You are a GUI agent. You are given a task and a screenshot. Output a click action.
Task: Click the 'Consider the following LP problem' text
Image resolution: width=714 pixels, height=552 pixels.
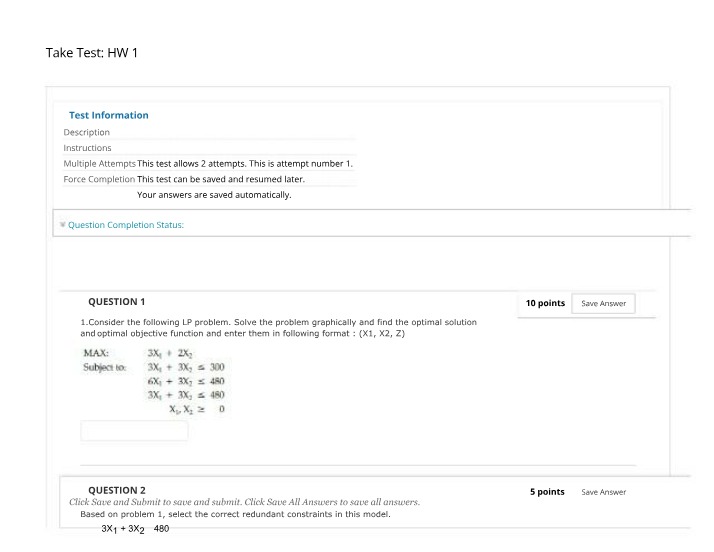pyautogui.click(x=279, y=327)
